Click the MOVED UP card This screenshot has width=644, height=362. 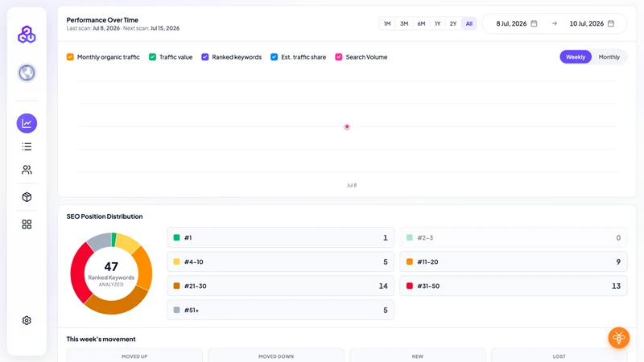point(134,356)
